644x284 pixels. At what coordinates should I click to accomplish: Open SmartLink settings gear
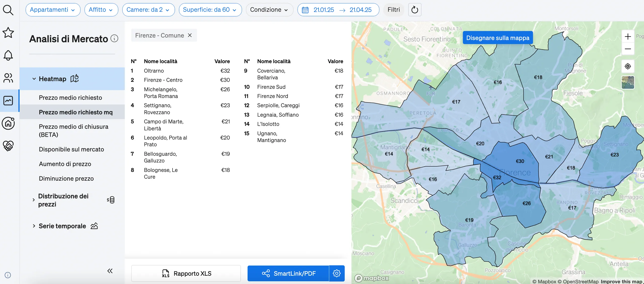click(337, 273)
